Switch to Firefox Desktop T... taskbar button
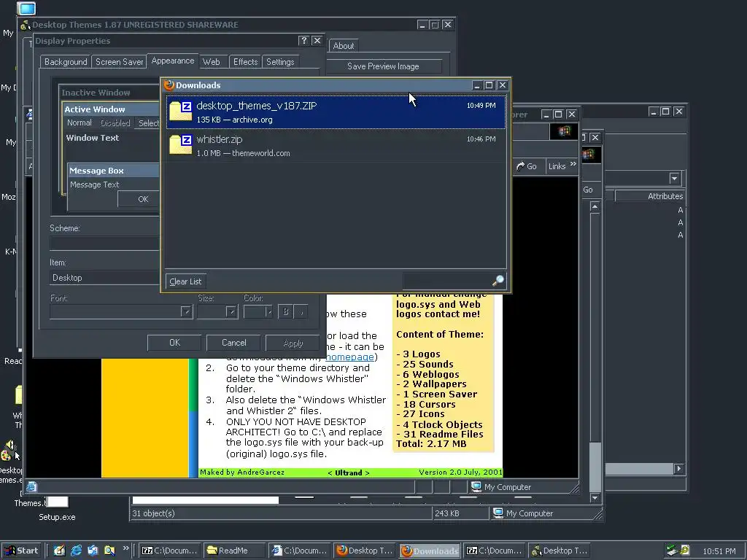The width and height of the screenshot is (747, 560). 365,551
